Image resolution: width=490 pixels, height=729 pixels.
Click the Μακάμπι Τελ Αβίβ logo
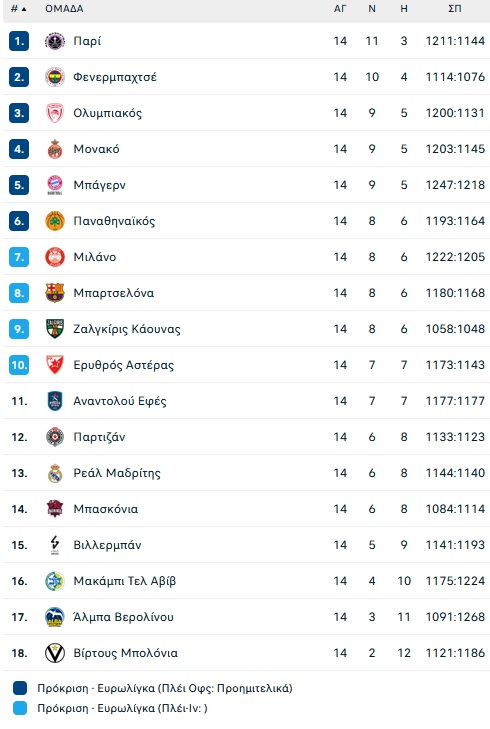(55, 581)
